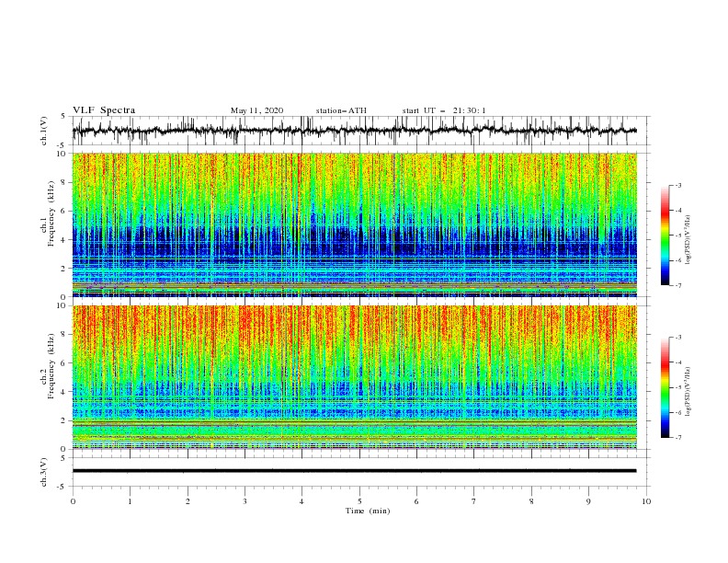Click the ch.1 "Frequency (kHz)" axis label
728x563 pixels.
(51, 212)
